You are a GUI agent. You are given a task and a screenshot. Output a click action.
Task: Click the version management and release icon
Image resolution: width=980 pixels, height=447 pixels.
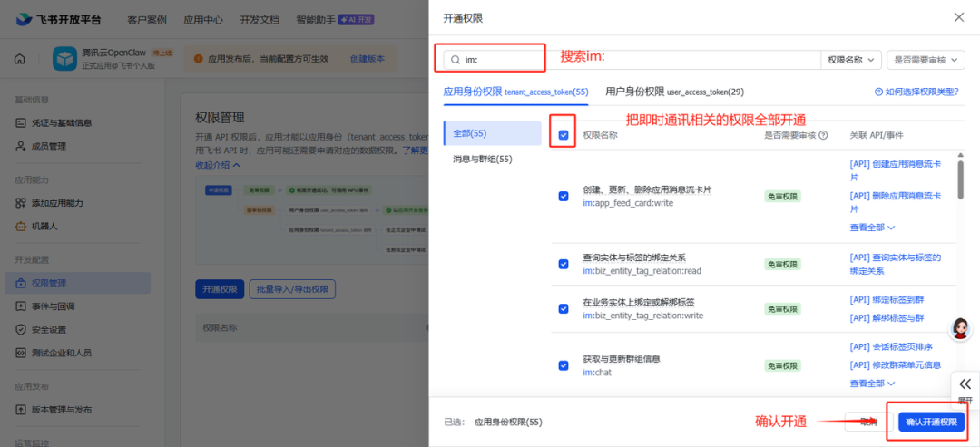(21, 410)
